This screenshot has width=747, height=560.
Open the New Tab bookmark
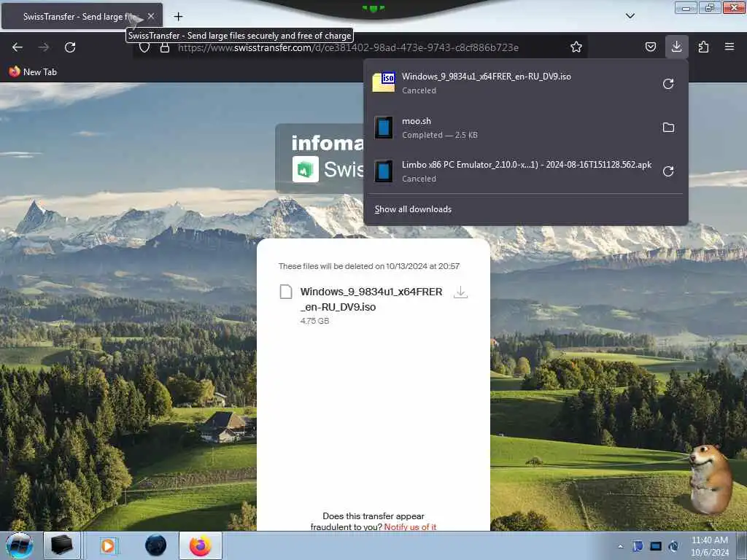(x=33, y=72)
